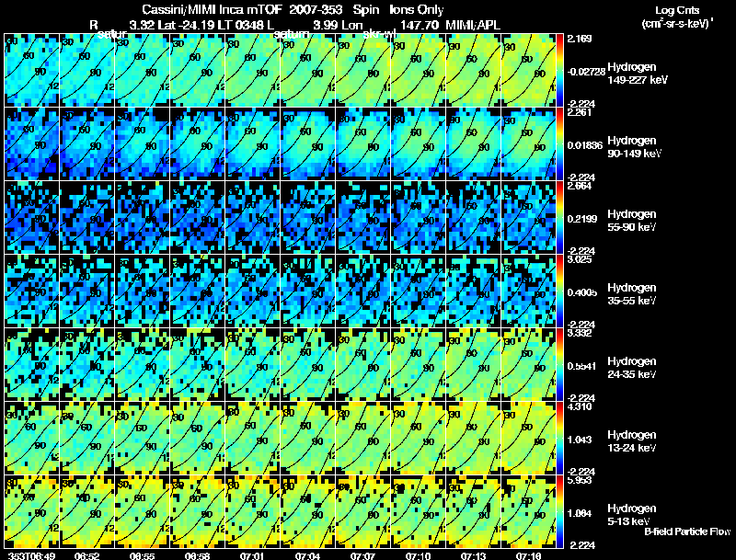Viewport: 736px width, 560px height.
Task: Click the '2007-353' date in title
Action: click(x=316, y=10)
